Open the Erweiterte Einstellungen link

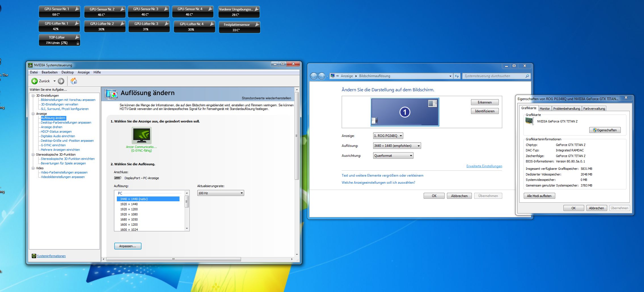484,166
